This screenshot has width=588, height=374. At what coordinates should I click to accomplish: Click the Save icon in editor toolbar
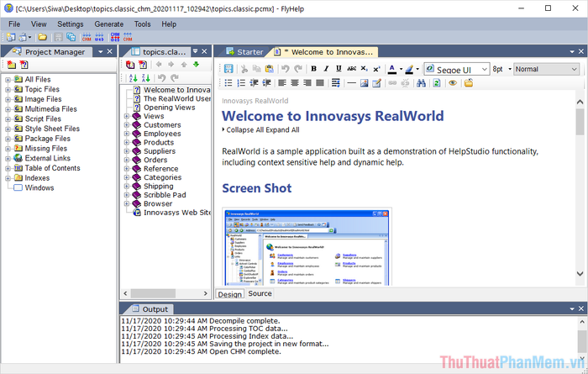(x=228, y=69)
